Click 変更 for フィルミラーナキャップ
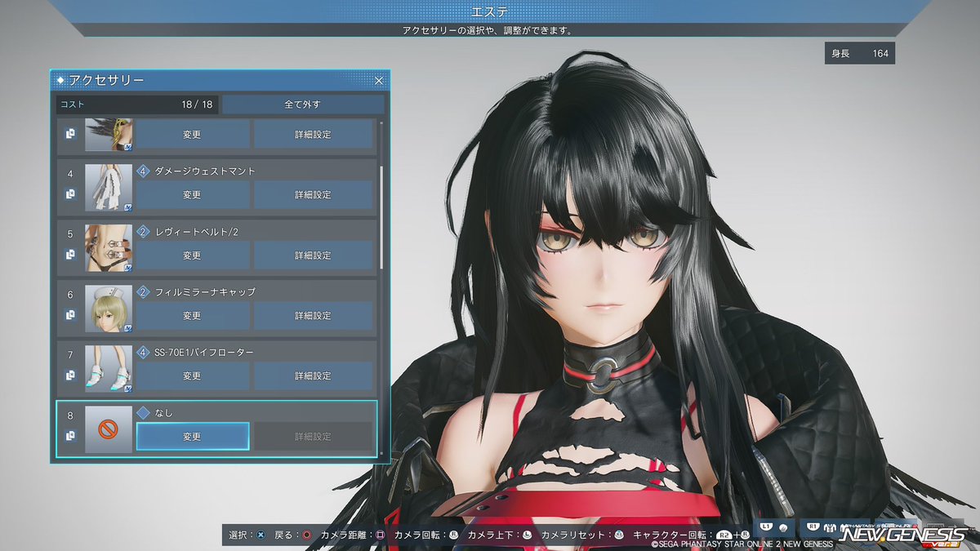 click(192, 316)
